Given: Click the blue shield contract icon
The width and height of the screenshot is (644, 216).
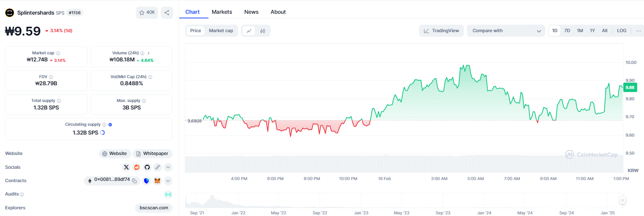Looking at the screenshot, I should 146,181.
